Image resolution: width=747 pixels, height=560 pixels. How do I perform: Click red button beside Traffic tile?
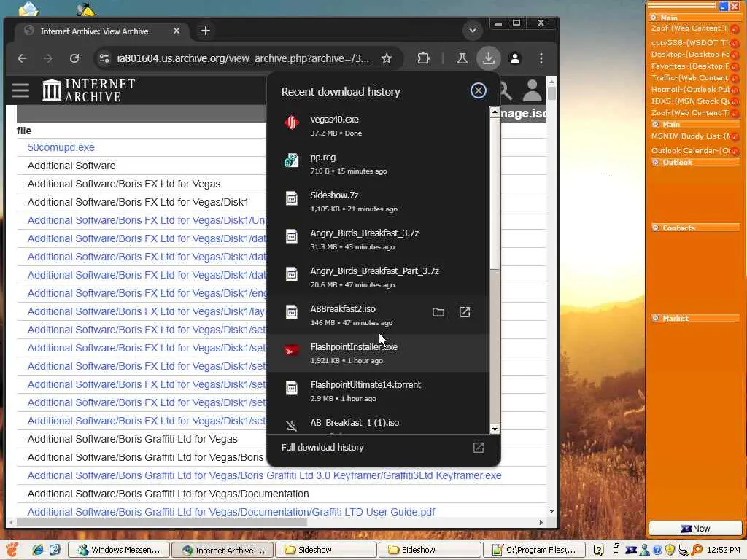[735, 79]
